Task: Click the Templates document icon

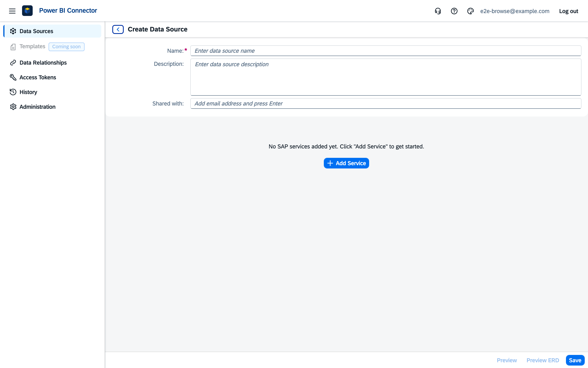Action: tap(13, 47)
